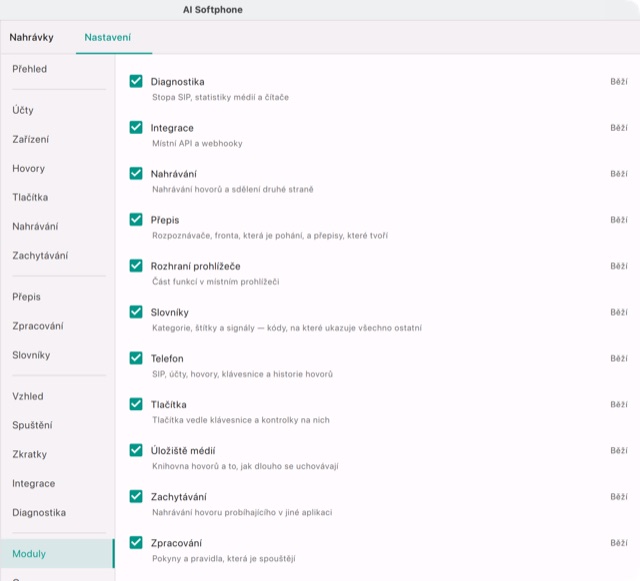
Task: Toggle the Slovníky module checkbox
Action: coord(136,312)
